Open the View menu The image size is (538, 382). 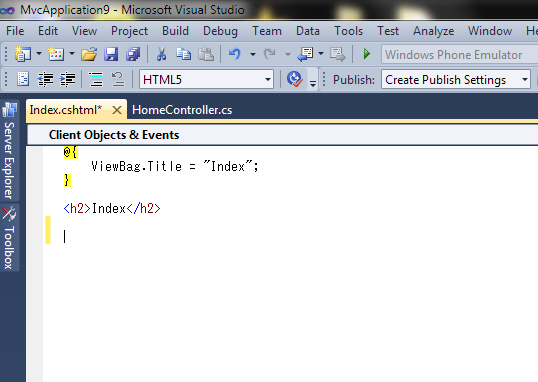tap(84, 31)
